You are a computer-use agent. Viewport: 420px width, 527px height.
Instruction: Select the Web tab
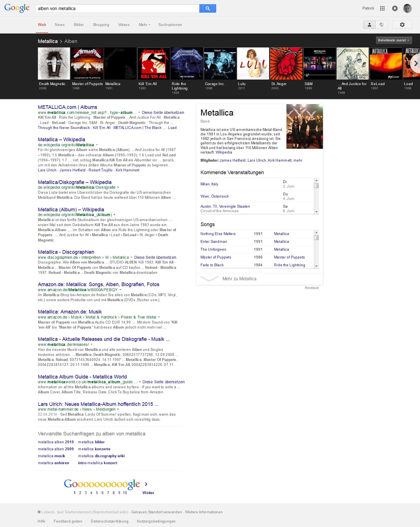42,25
